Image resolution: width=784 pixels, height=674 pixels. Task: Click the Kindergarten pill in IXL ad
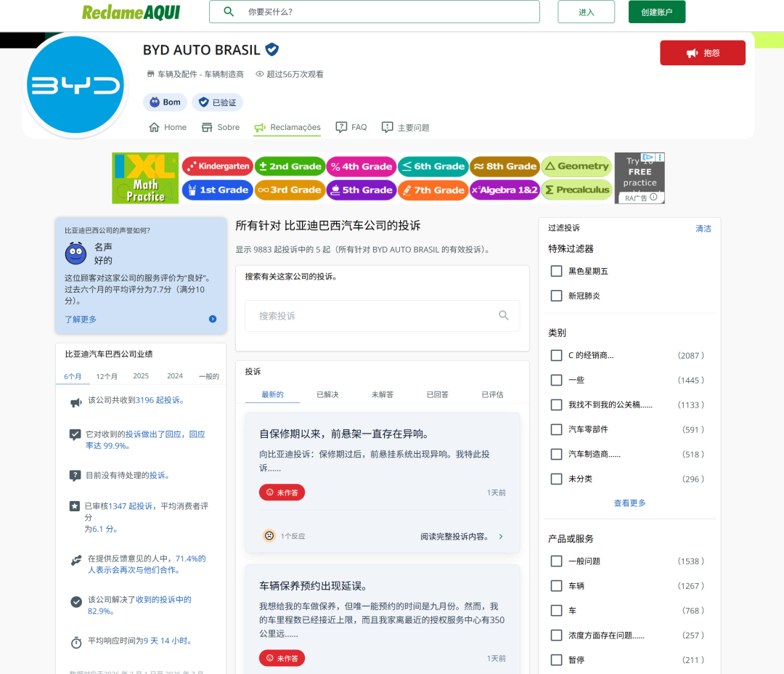tap(218, 166)
